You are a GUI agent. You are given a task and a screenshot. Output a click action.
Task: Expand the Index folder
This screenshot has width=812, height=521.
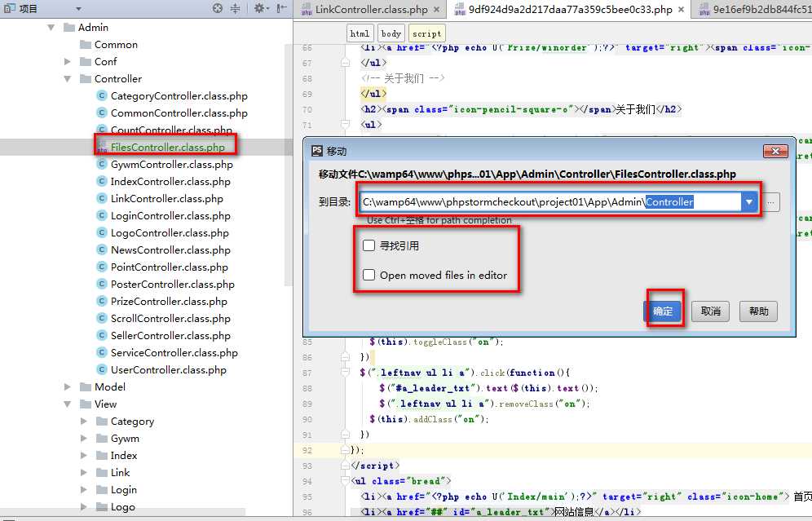tap(84, 455)
